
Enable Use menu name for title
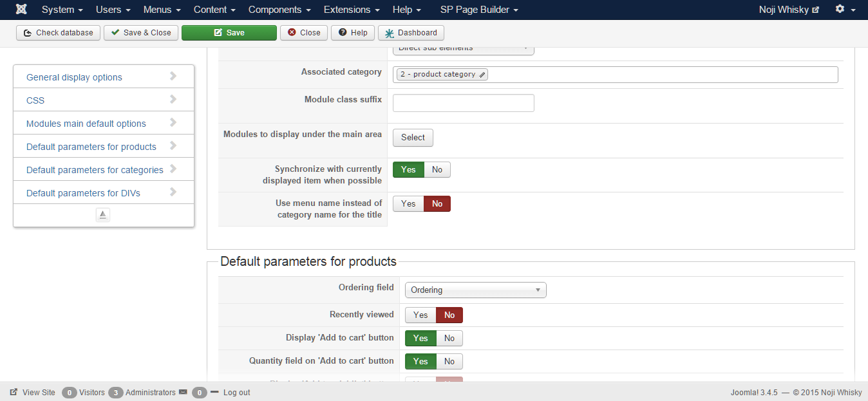[x=408, y=203]
